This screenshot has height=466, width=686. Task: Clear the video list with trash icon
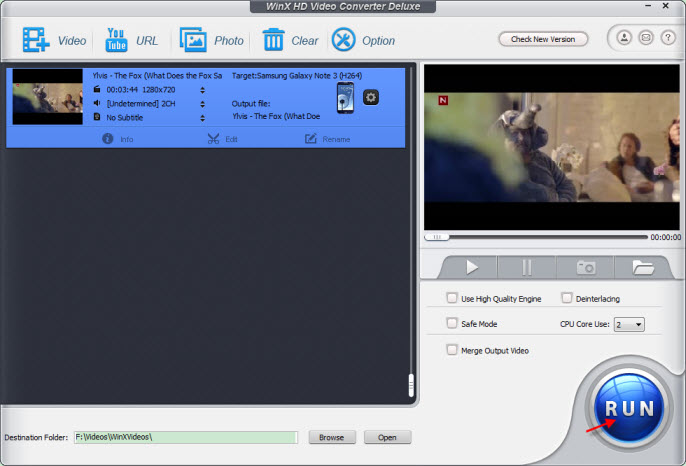coord(273,40)
